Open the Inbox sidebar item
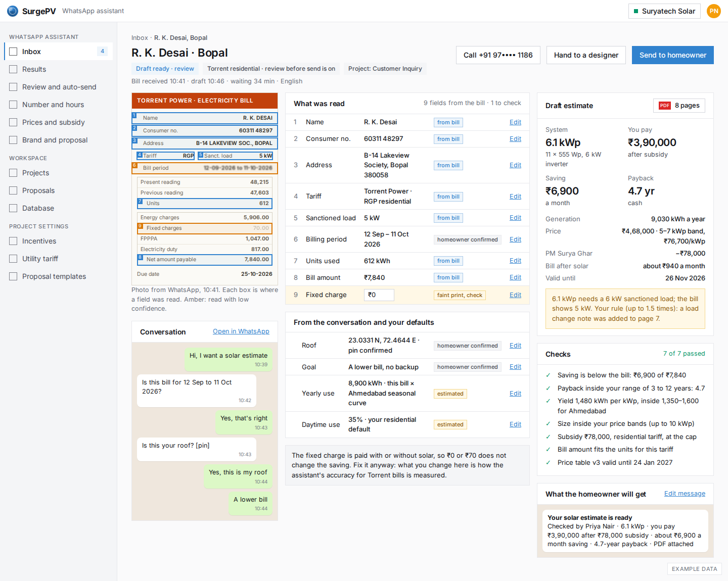The height and width of the screenshot is (581, 728). (x=58, y=52)
